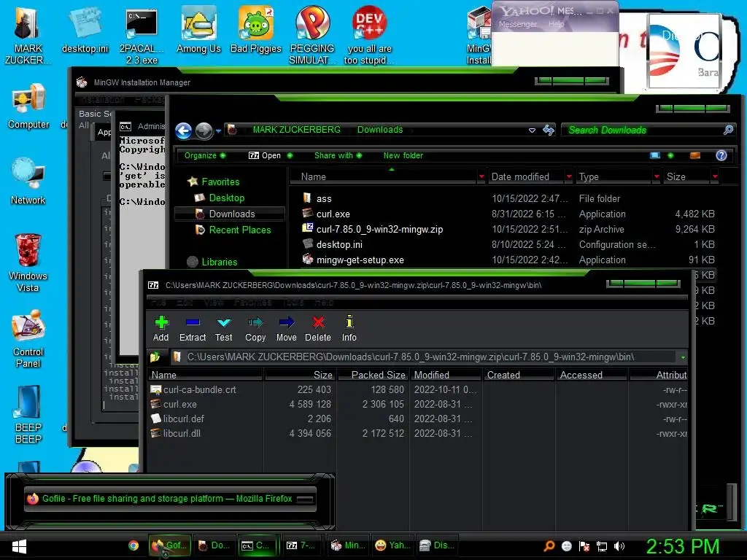Click Open button with 7z icon

pyautogui.click(x=264, y=155)
